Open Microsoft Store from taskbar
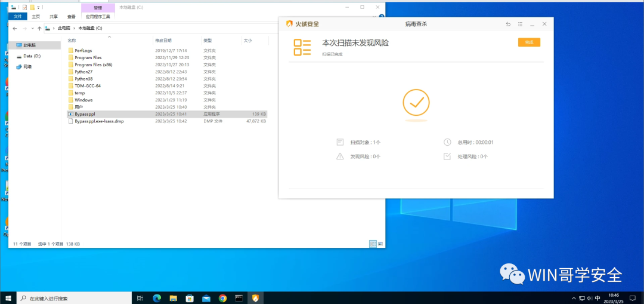 point(190,298)
